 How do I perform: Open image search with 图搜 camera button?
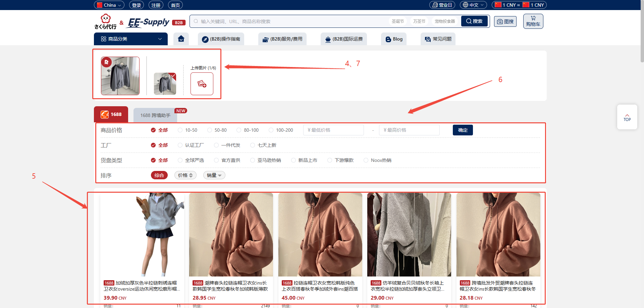pyautogui.click(x=505, y=21)
